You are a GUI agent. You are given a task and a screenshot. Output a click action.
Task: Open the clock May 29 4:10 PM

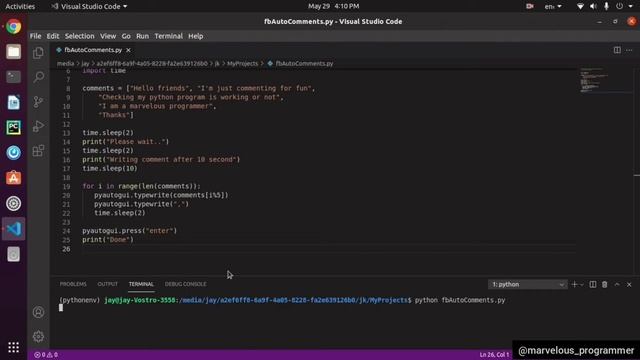pos(333,6)
